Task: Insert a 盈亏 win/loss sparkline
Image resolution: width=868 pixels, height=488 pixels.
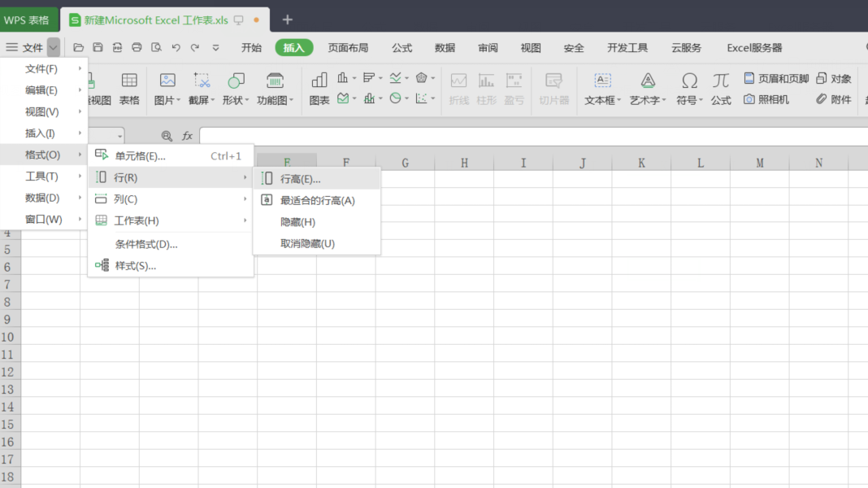Action: pyautogui.click(x=514, y=89)
